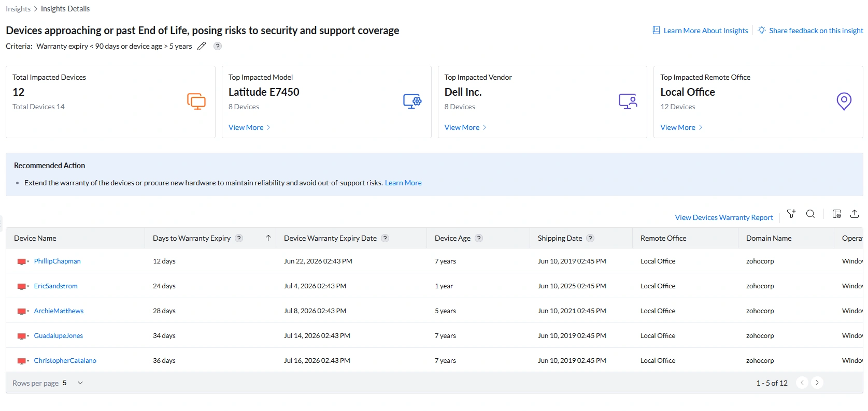The width and height of the screenshot is (868, 411).
Task: Select 'Jul 4, 2026 02:43 PM' expiry cell
Action: pos(315,286)
